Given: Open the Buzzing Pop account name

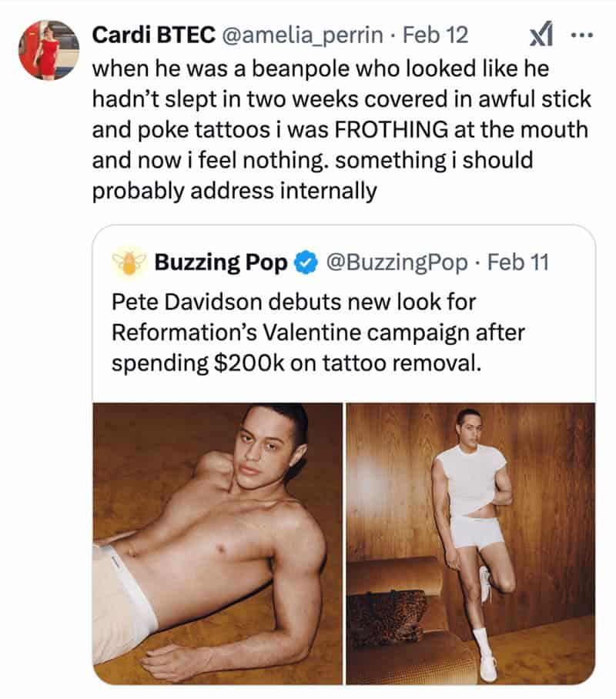Looking at the screenshot, I should (x=221, y=263).
